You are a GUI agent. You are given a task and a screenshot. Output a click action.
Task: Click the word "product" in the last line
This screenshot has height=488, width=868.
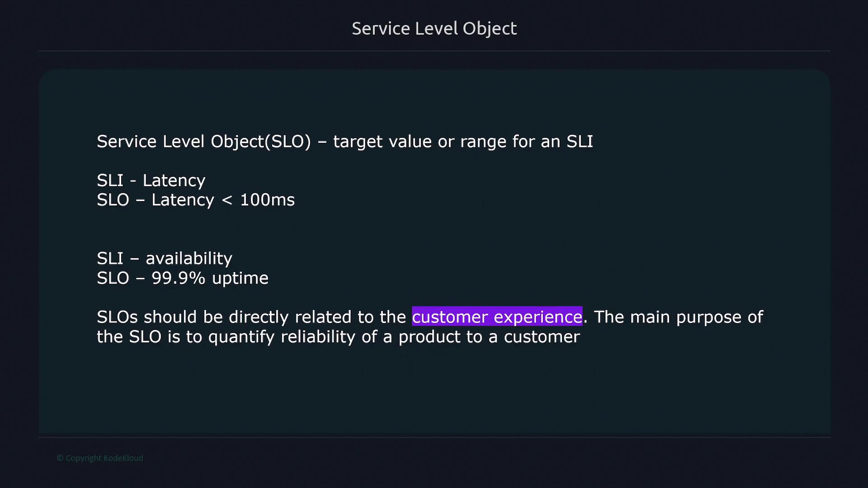429,337
